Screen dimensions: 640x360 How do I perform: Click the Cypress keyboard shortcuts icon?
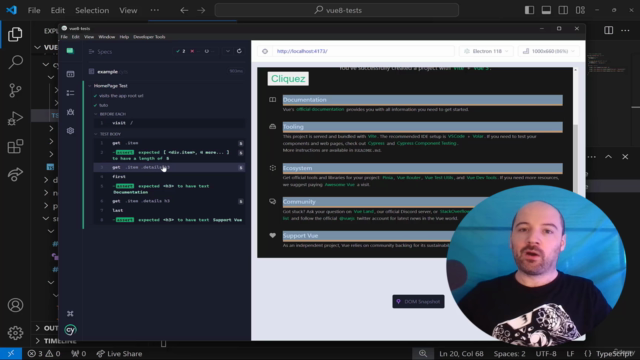[70, 313]
